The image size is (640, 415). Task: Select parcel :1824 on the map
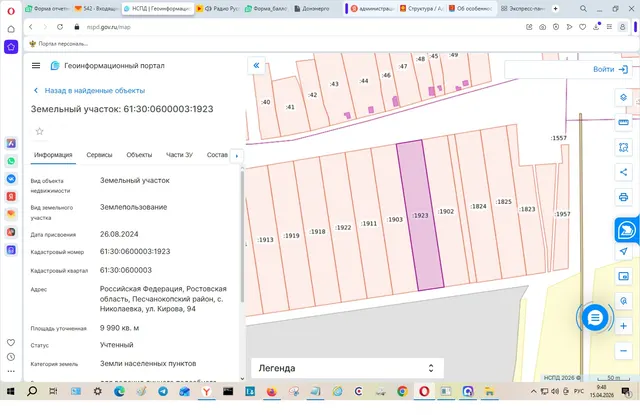(478, 206)
